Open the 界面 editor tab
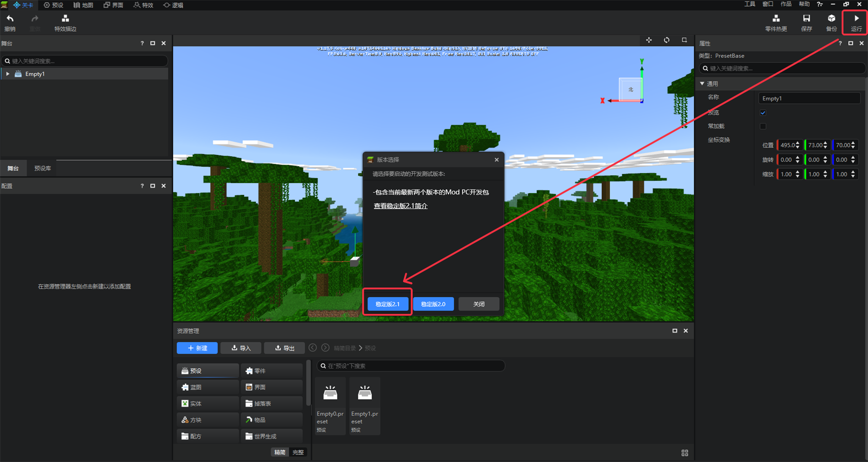Viewport: 868px width, 462px height. [x=113, y=5]
